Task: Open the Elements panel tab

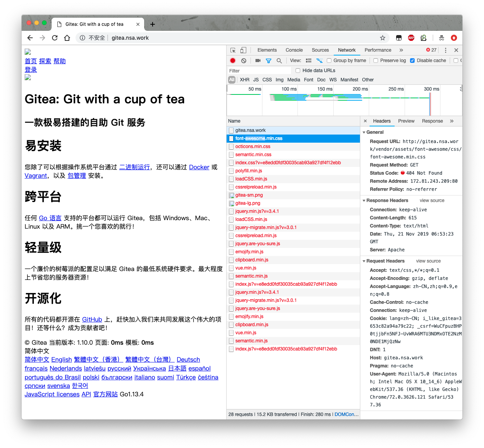Action: pyautogui.click(x=267, y=50)
